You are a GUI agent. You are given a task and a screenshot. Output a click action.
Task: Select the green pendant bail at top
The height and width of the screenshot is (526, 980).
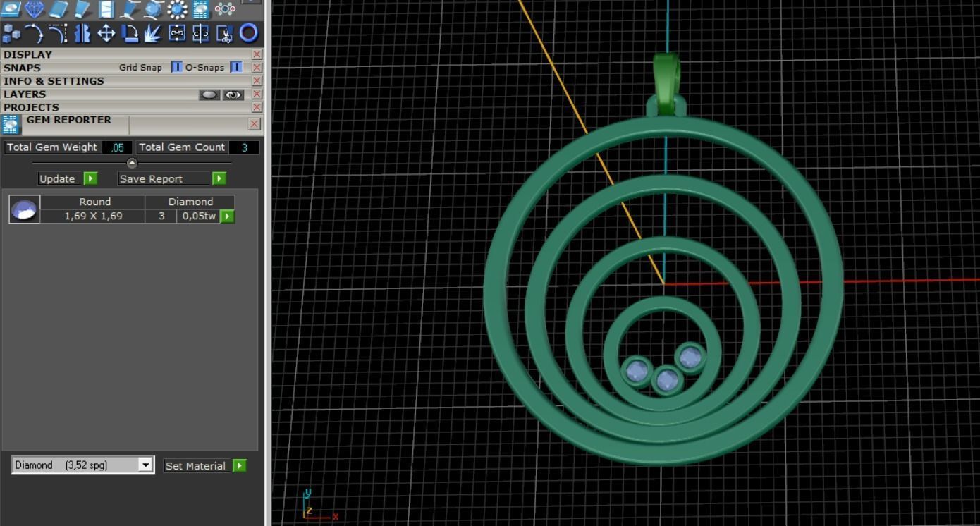[666, 85]
